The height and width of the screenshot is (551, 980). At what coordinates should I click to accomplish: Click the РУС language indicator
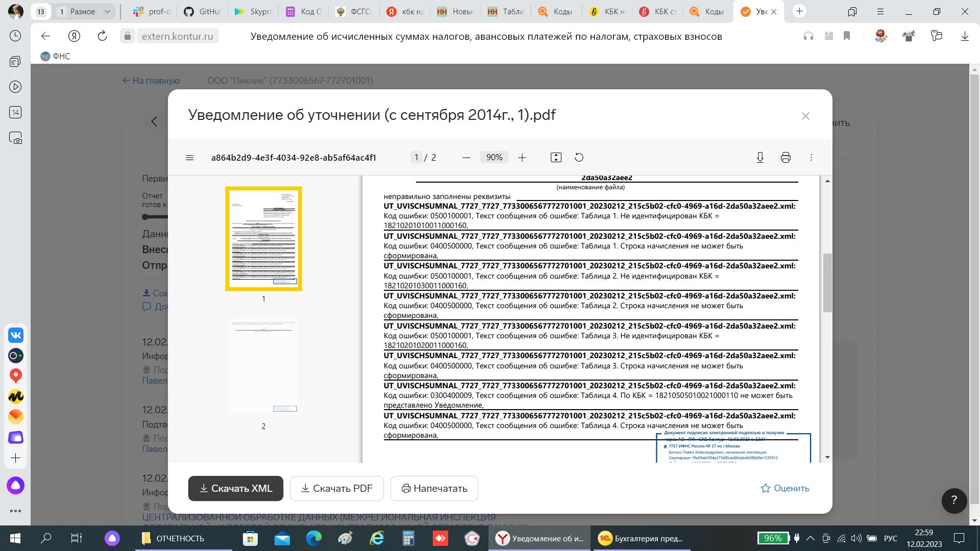pos(891,538)
